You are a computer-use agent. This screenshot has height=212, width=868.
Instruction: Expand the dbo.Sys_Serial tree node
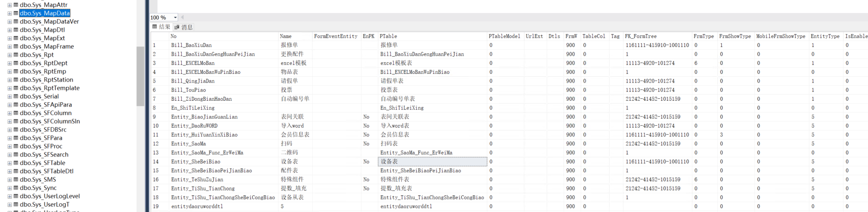pos(10,96)
